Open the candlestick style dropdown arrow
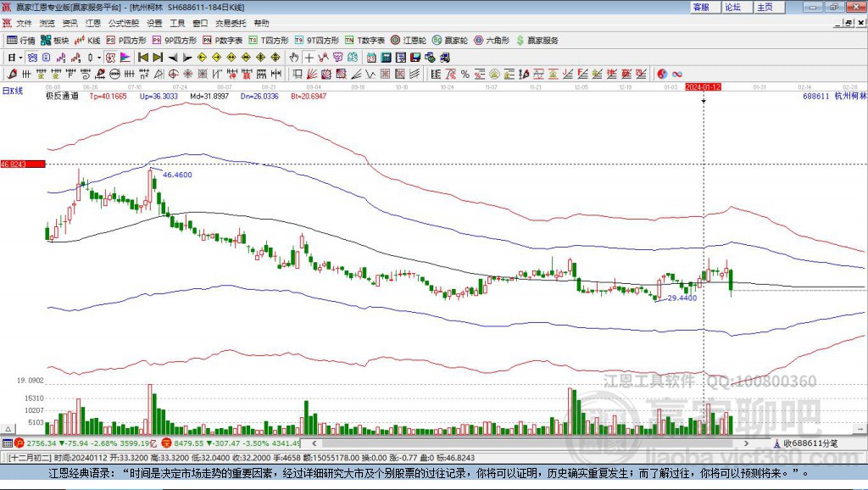Image resolution: width=868 pixels, height=490 pixels. (99, 58)
